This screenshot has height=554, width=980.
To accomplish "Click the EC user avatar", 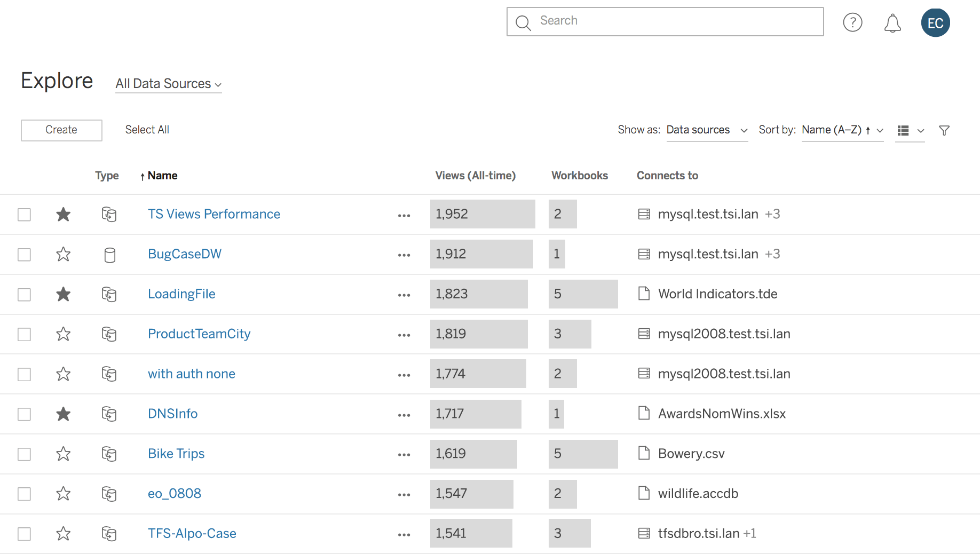I will [935, 23].
